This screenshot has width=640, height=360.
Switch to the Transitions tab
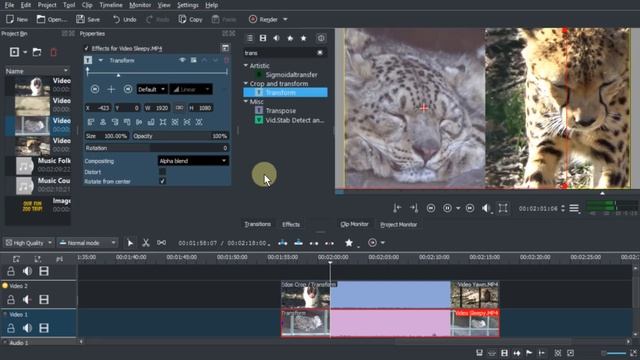(257, 224)
